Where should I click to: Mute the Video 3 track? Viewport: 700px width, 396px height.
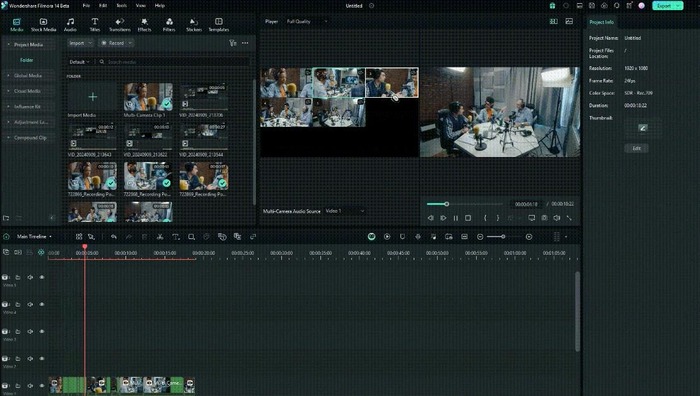coord(30,331)
